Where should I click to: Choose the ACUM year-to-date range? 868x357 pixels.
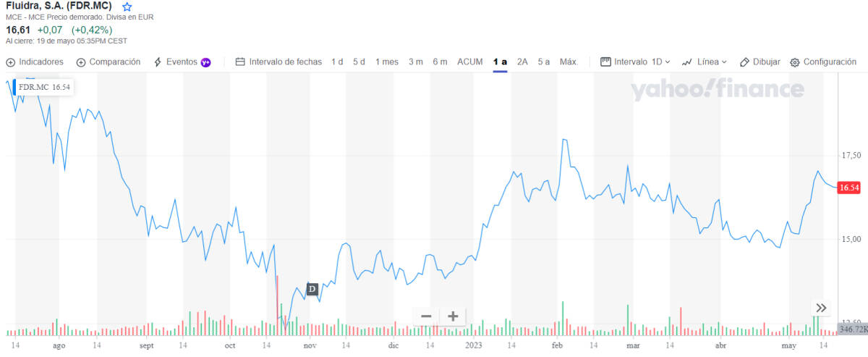pyautogui.click(x=469, y=62)
